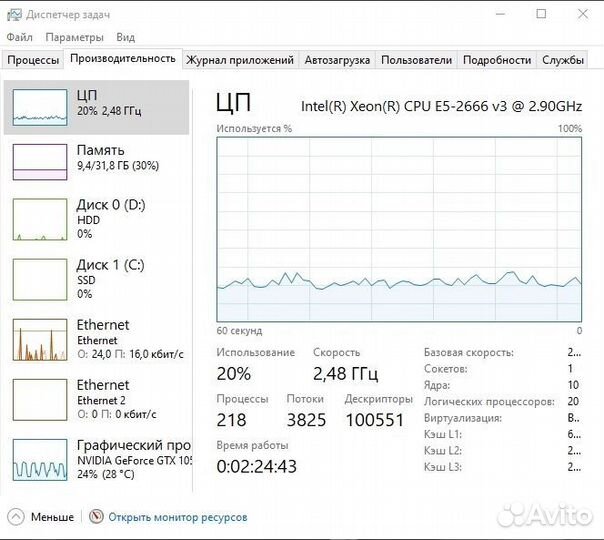Open Открыть монитор ресурсов link
The height and width of the screenshot is (540, 604).
[178, 517]
